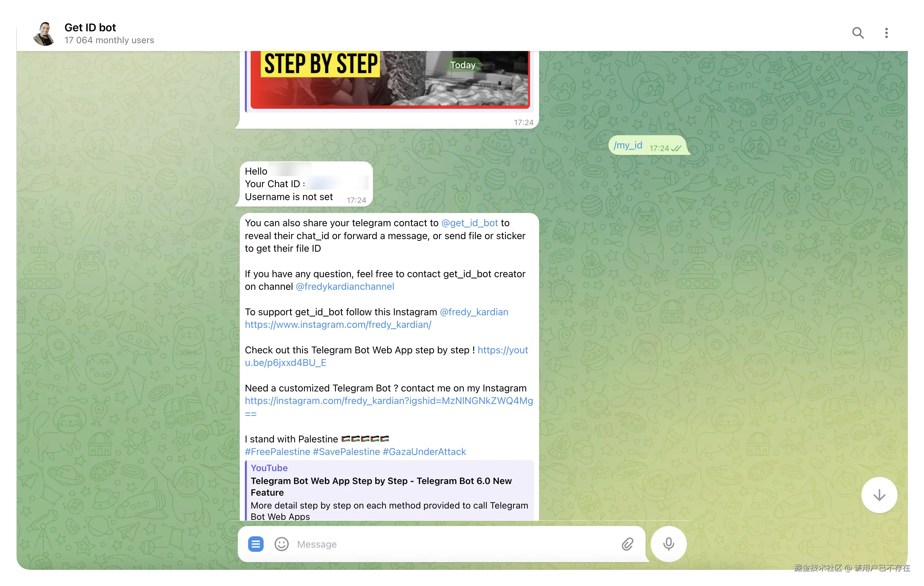Image resolution: width=924 pixels, height=586 pixels.
Task: Click the bot commands menu icon
Action: pos(256,544)
